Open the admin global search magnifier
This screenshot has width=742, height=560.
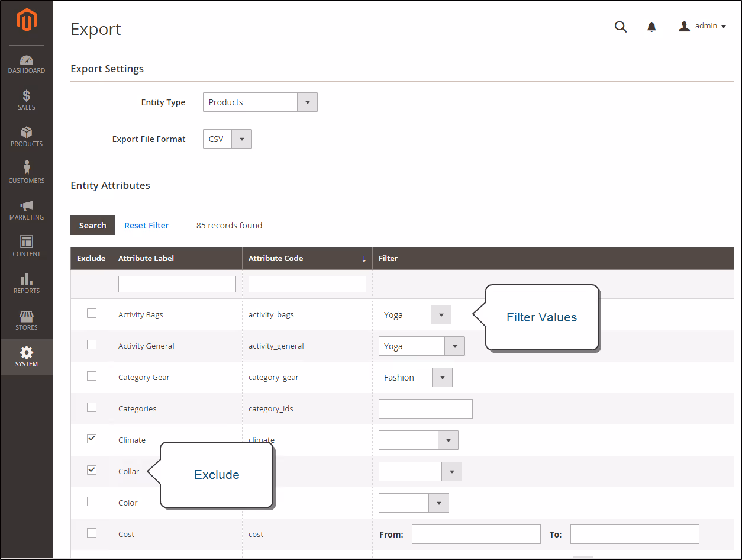[x=620, y=27]
